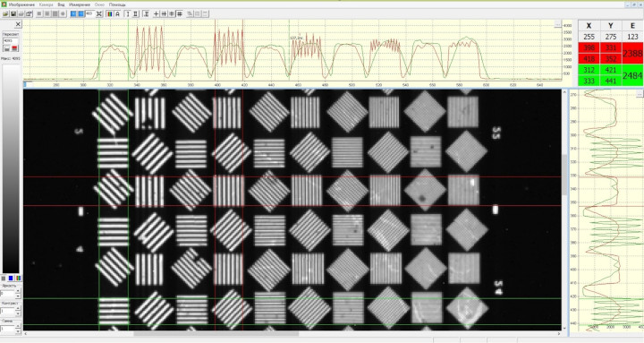Screen dimensions: 644x343
Task: Click the image vertical scrollbar down arrow
Action: pos(564,328)
